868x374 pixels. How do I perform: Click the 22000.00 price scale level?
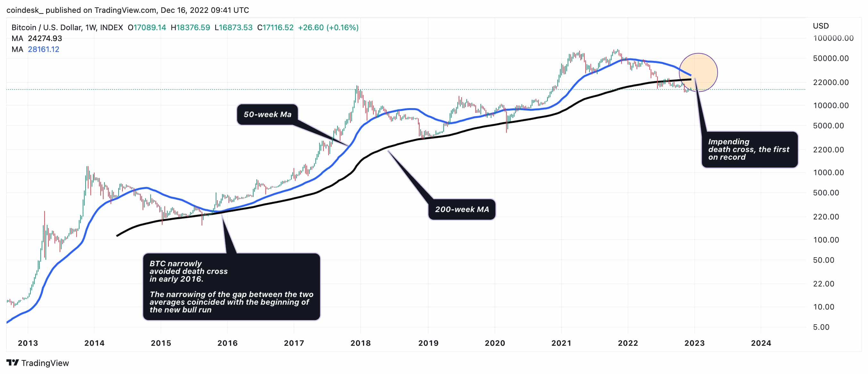click(830, 82)
